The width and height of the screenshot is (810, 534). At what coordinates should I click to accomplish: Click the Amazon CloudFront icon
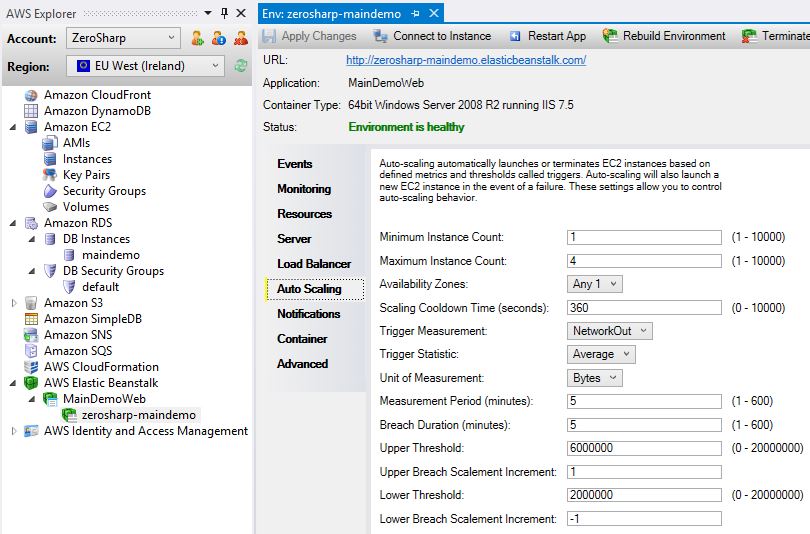coord(31,95)
